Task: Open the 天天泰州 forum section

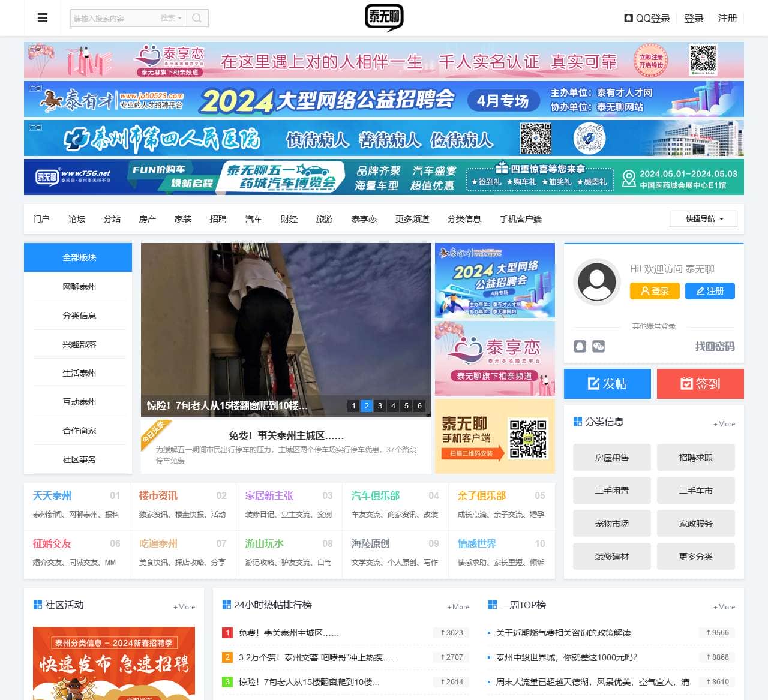Action: pyautogui.click(x=52, y=495)
